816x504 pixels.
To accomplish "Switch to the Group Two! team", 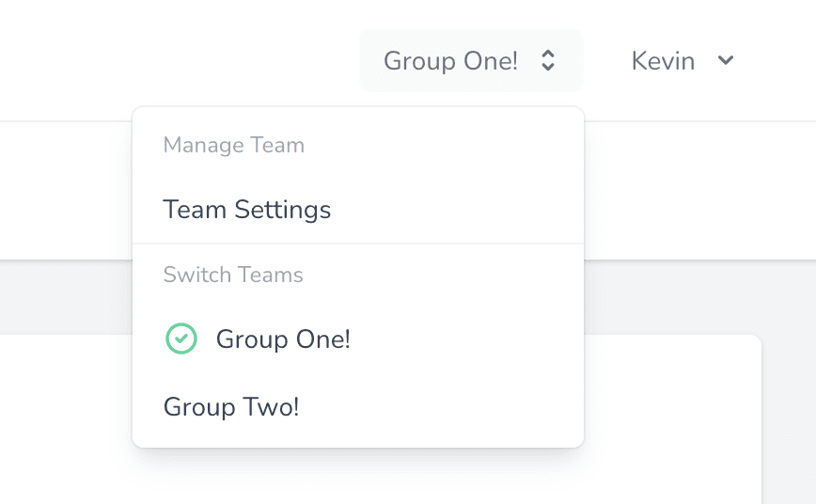I will 231,407.
